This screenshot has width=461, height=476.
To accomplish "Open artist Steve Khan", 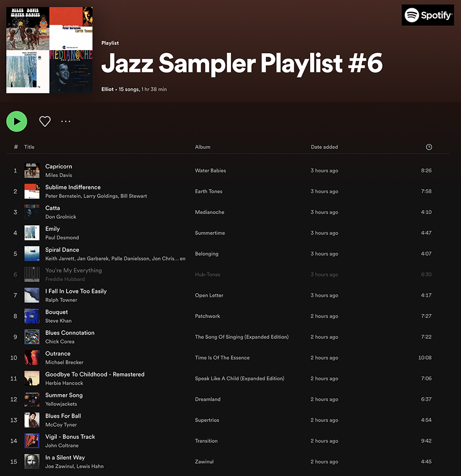I will [58, 321].
